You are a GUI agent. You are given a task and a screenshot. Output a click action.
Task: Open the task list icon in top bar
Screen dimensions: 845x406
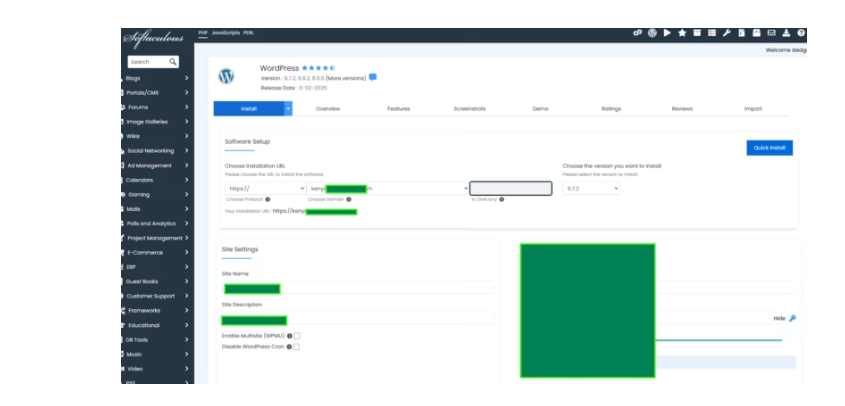(x=712, y=33)
